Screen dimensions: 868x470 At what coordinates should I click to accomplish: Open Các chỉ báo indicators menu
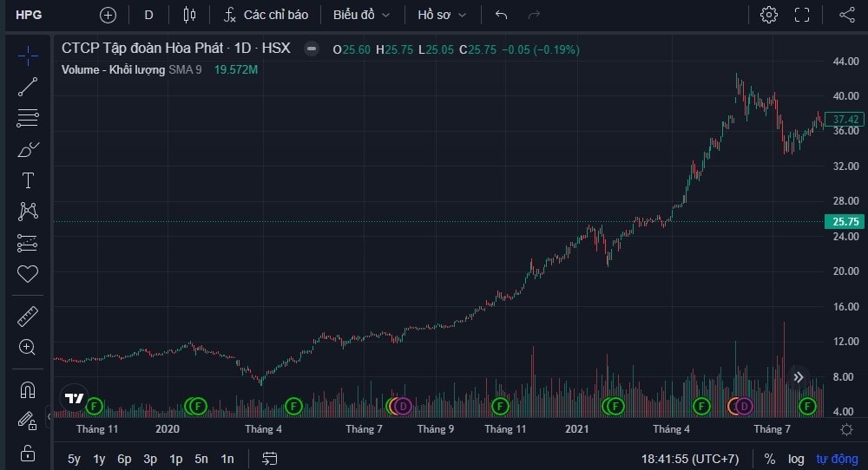tap(266, 15)
